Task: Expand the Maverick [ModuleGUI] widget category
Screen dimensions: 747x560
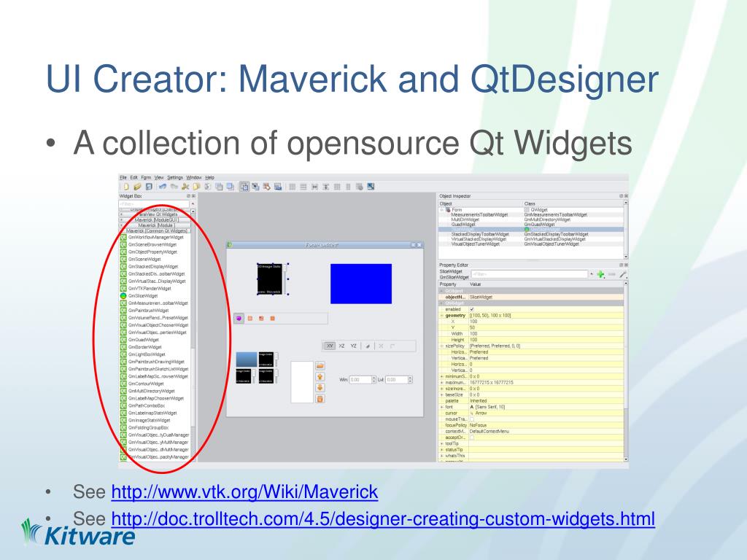Action: (x=122, y=219)
